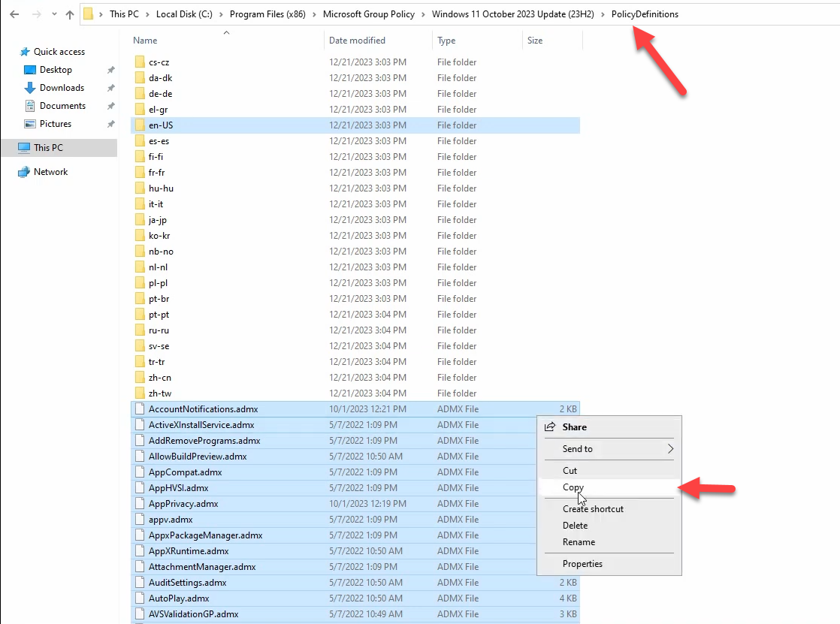Navigate to Program Files (x86) breadcrumb
This screenshot has height=624, width=840.
[x=267, y=14]
